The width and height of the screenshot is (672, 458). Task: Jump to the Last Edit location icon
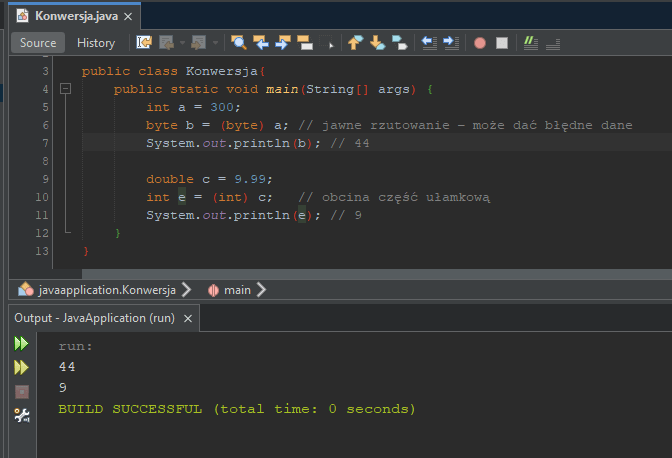pos(144,43)
